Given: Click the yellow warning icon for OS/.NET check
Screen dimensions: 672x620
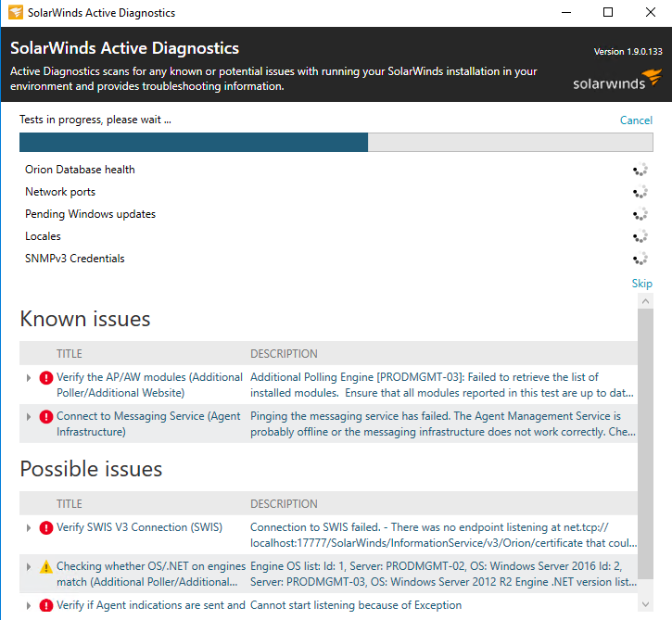Looking at the screenshot, I should pos(45,566).
